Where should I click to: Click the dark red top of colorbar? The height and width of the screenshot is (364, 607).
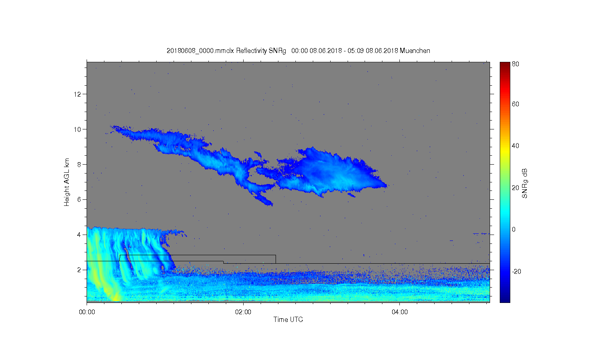tap(505, 65)
